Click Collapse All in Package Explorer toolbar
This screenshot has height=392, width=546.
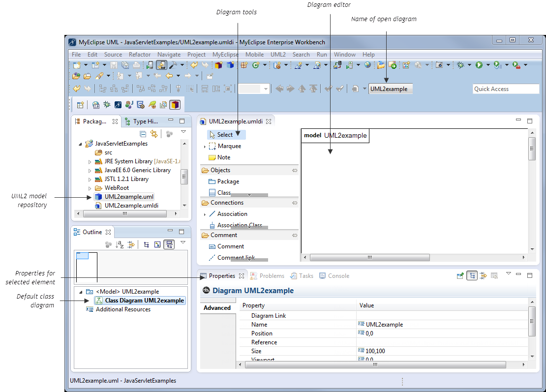click(x=143, y=134)
